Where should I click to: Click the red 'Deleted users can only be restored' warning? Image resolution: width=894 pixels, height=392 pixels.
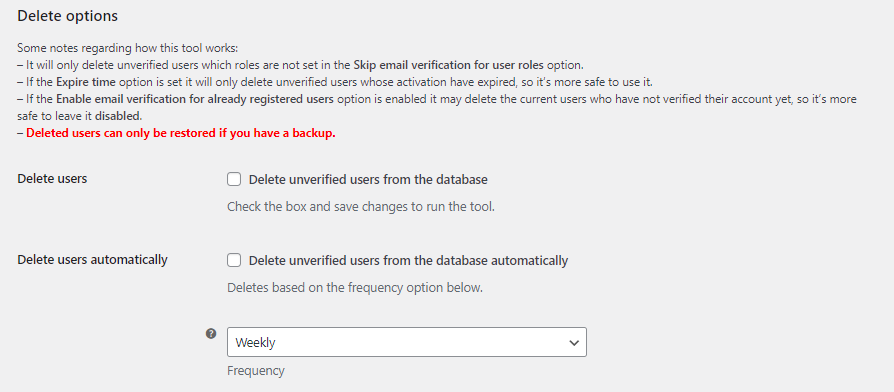tap(181, 134)
